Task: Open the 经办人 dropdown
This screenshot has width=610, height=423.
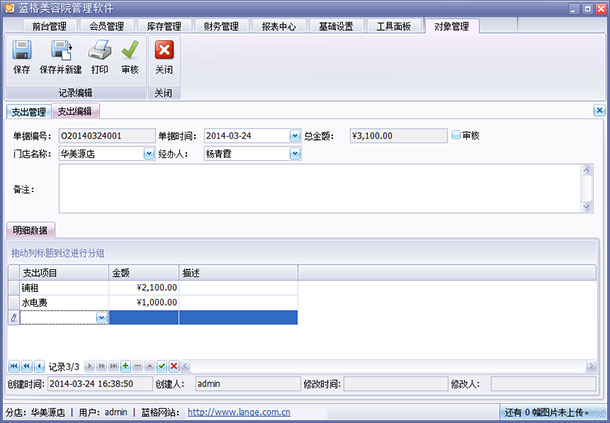Action: tap(295, 154)
